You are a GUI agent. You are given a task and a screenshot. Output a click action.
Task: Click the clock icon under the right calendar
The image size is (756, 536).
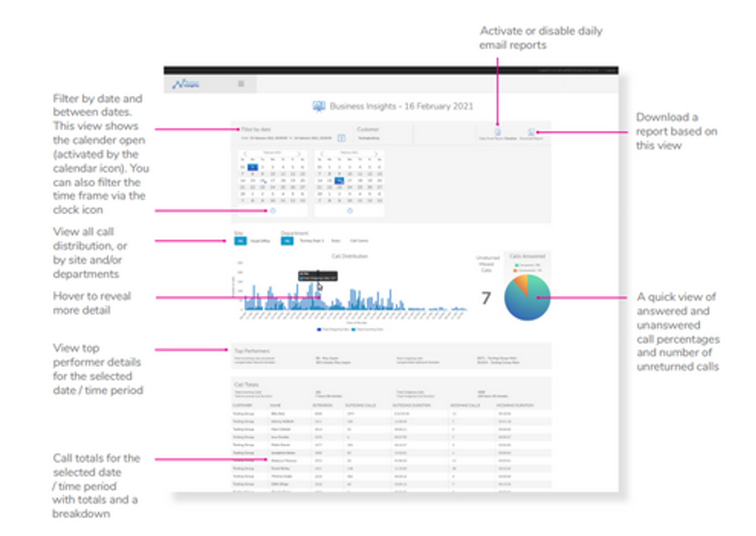[350, 211]
